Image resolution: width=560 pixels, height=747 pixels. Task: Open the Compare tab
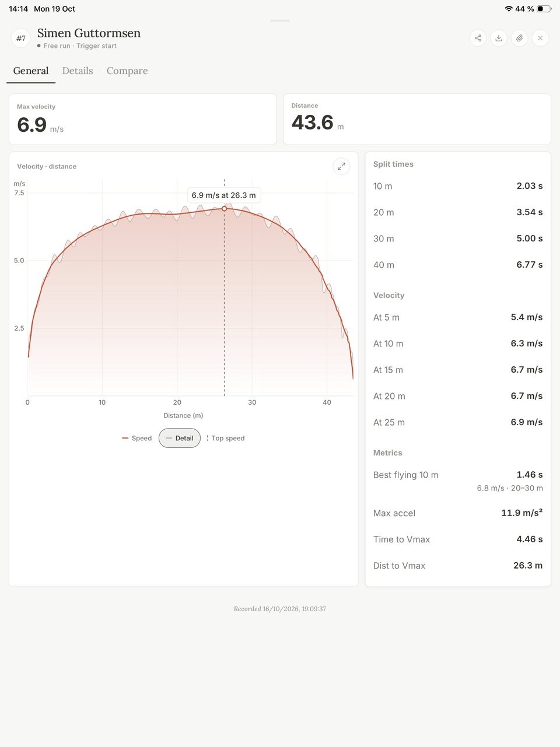tap(127, 71)
